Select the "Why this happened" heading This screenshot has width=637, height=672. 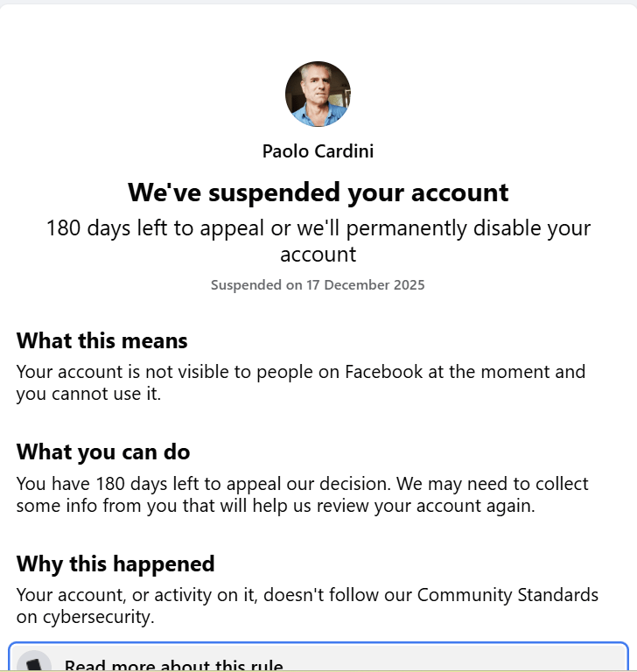click(115, 563)
